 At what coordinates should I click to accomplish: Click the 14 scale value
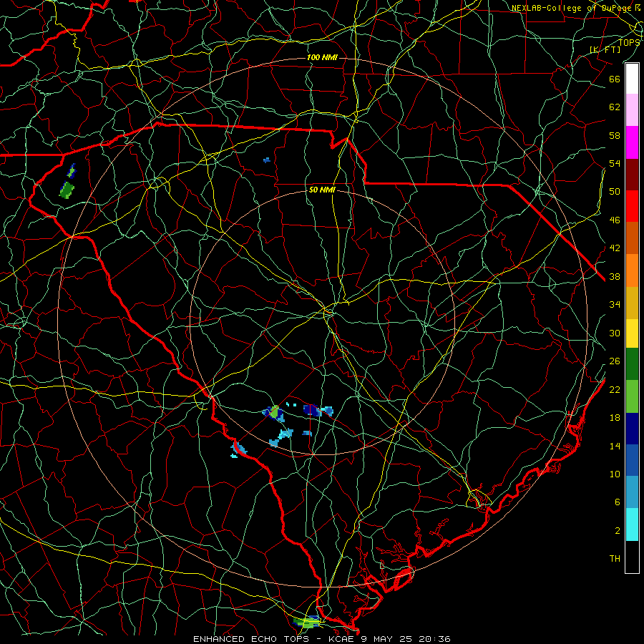click(x=615, y=446)
